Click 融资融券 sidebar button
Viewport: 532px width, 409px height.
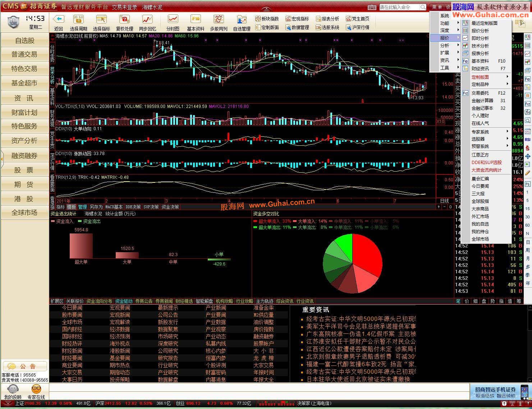coord(24,156)
